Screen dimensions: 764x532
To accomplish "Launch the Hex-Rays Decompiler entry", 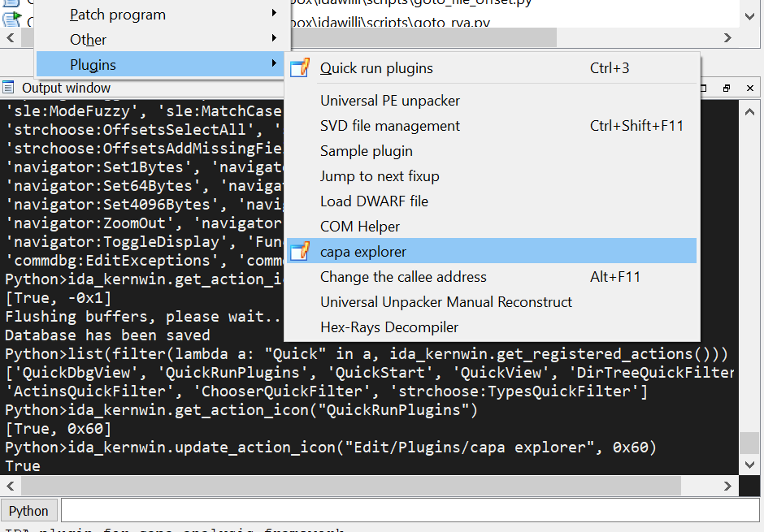I will coord(389,327).
